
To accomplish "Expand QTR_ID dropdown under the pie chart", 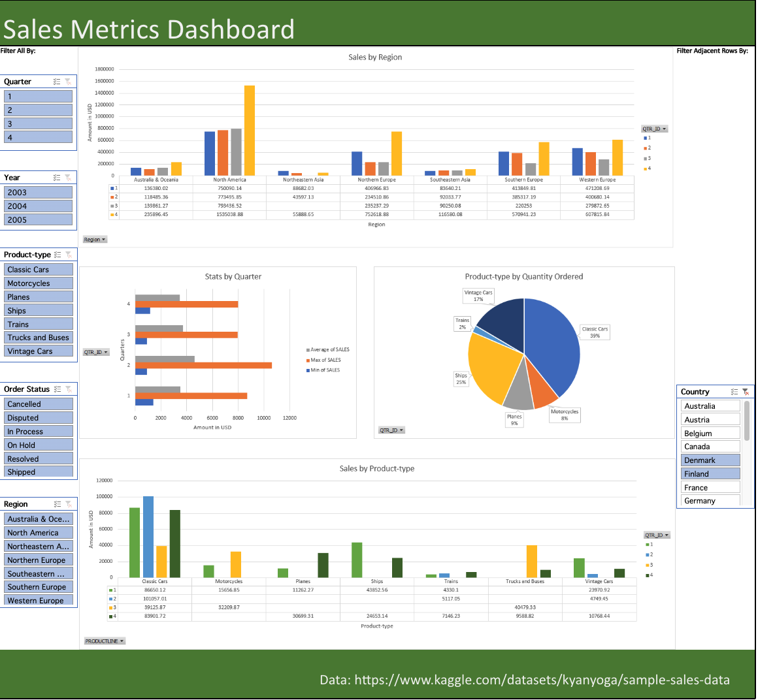I will click(392, 430).
